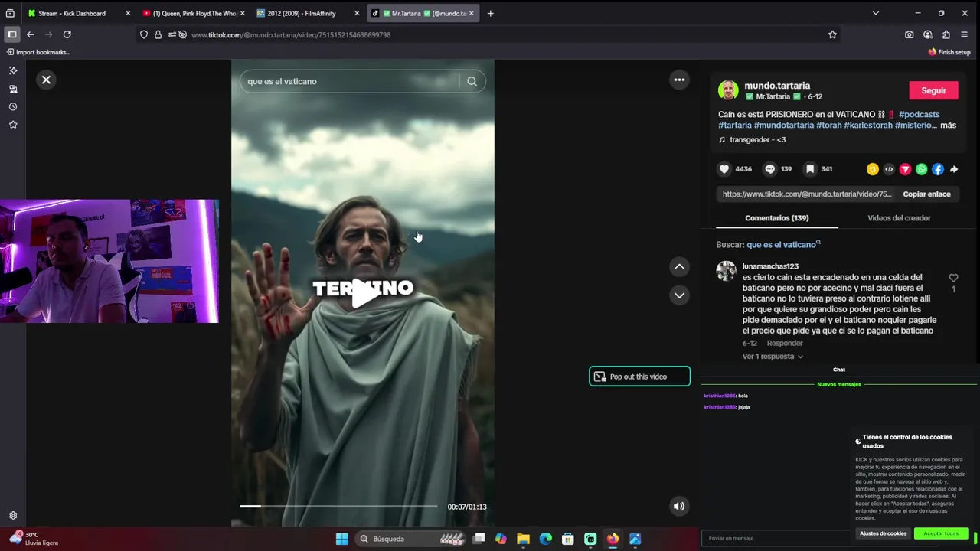This screenshot has width=980, height=551.
Task: Open mundo.tartaria profile avatar
Action: click(x=728, y=90)
